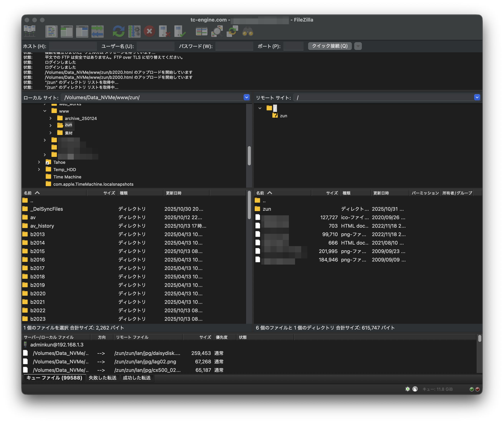This screenshot has height=423, width=504.
Task: Switch to 成功した転送 tab
Action: 137,378
